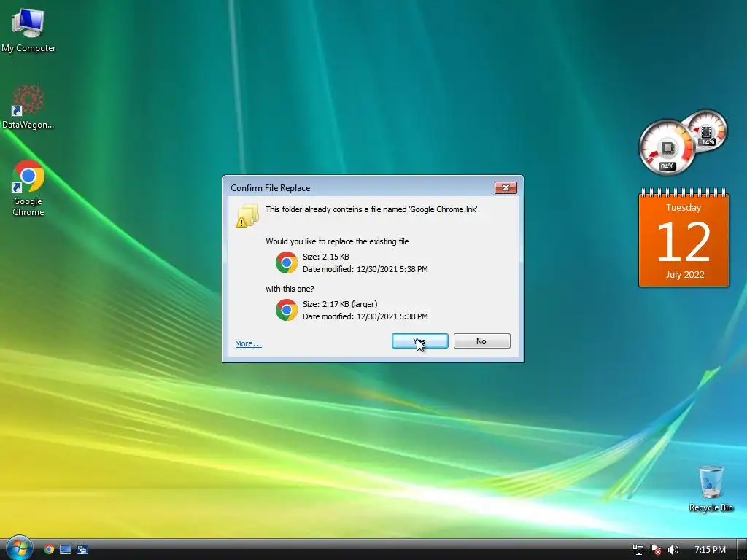Click the 7:15 PM taskbar clock
Image resolution: width=747 pixels, height=560 pixels.
(x=710, y=550)
